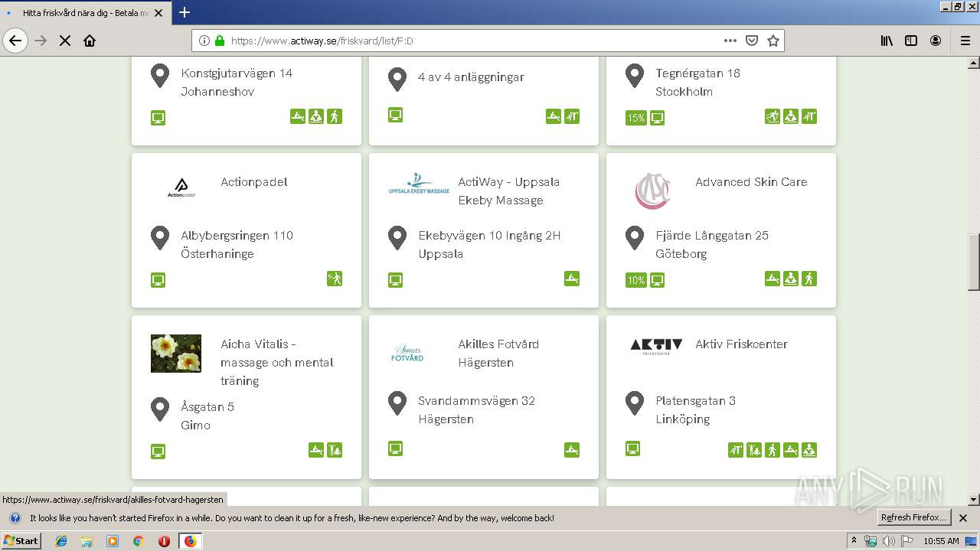The height and width of the screenshot is (551, 980).
Task: Click the walking person icon on Konstgjutarvägen 14 card
Action: [335, 116]
